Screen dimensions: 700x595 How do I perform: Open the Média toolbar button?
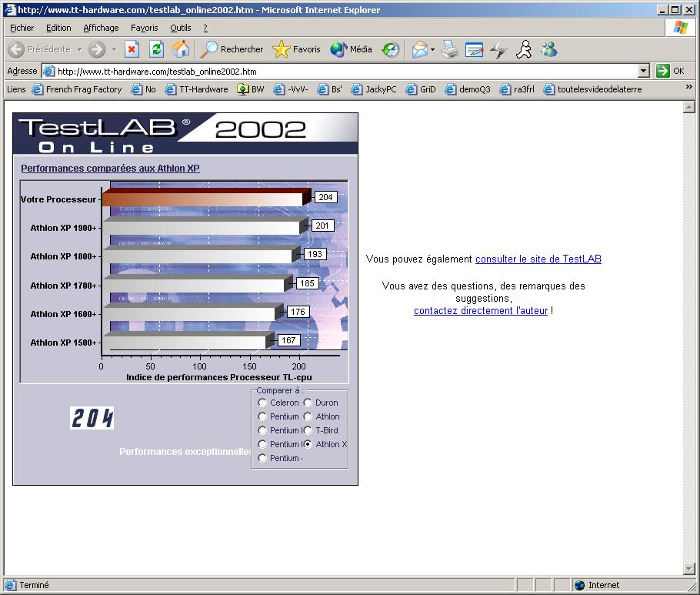pos(351,49)
